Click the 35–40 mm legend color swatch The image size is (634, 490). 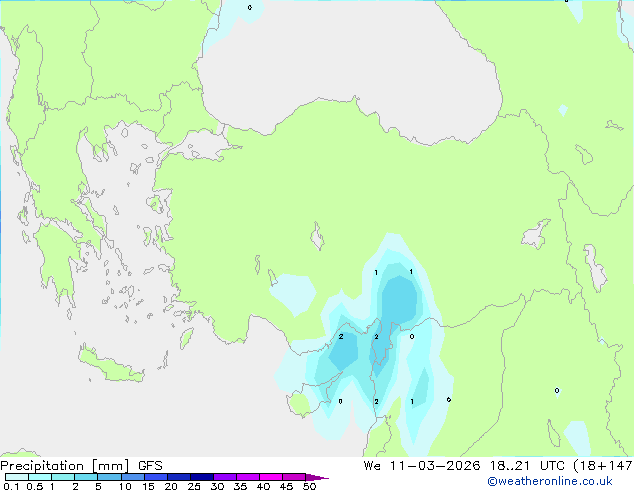[x=248, y=477]
